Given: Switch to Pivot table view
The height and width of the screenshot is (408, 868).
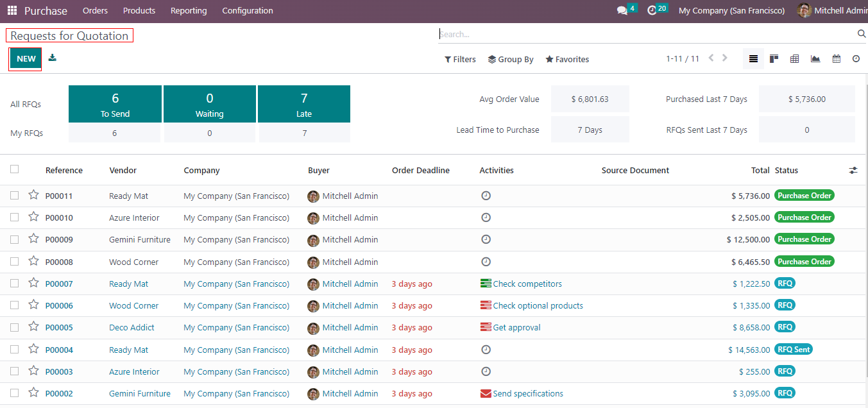Looking at the screenshot, I should (795, 59).
